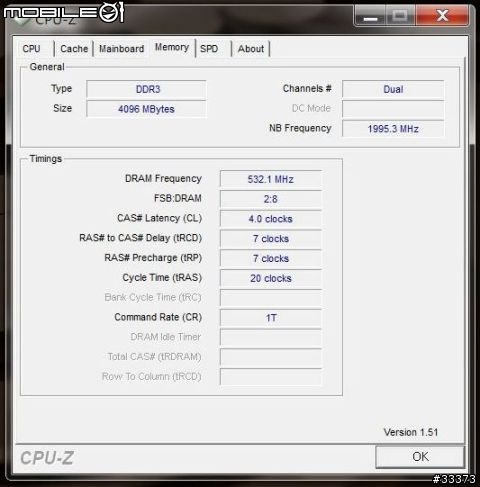This screenshot has height=487, width=480.
Task: Click the DRAM Frequency label
Action: tap(163, 179)
